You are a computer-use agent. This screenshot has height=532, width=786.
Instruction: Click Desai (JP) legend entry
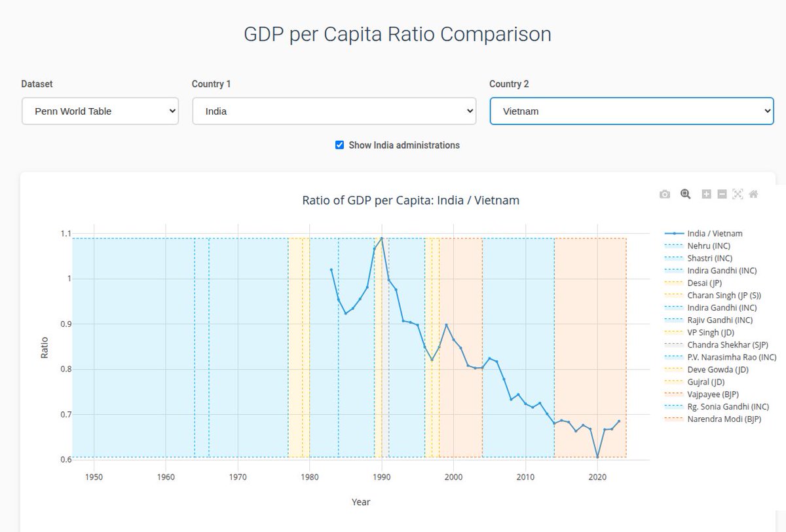704,283
